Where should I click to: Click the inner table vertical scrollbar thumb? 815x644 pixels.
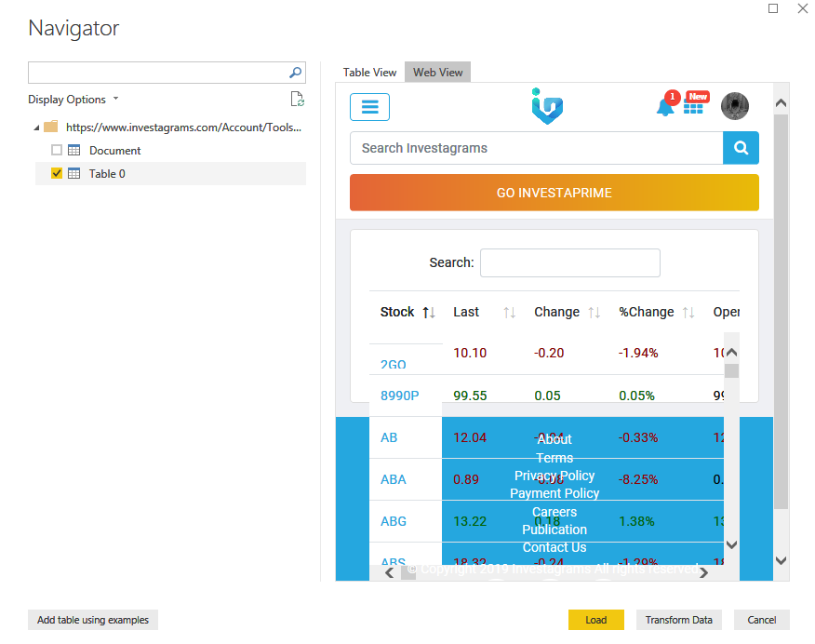pos(731,370)
